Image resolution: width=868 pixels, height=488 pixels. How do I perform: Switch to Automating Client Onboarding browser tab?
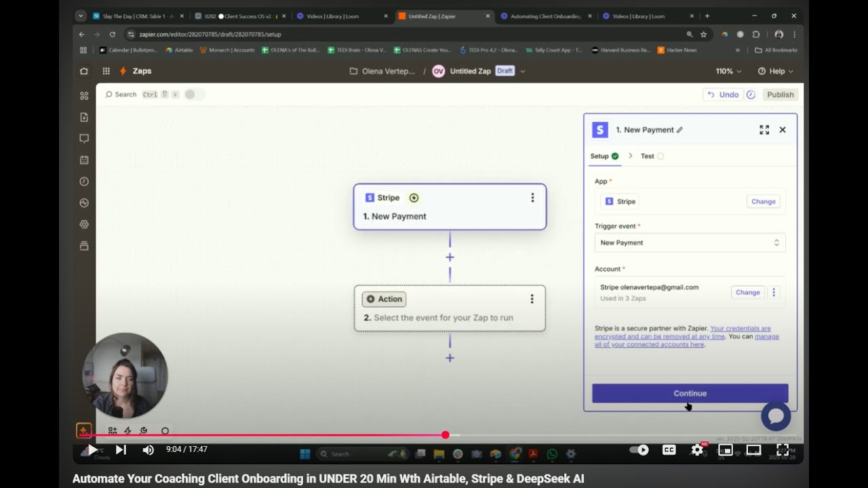click(x=546, y=16)
